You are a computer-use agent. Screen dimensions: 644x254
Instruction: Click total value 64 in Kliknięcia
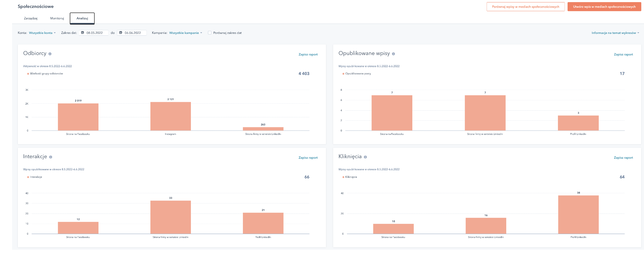[x=622, y=177]
